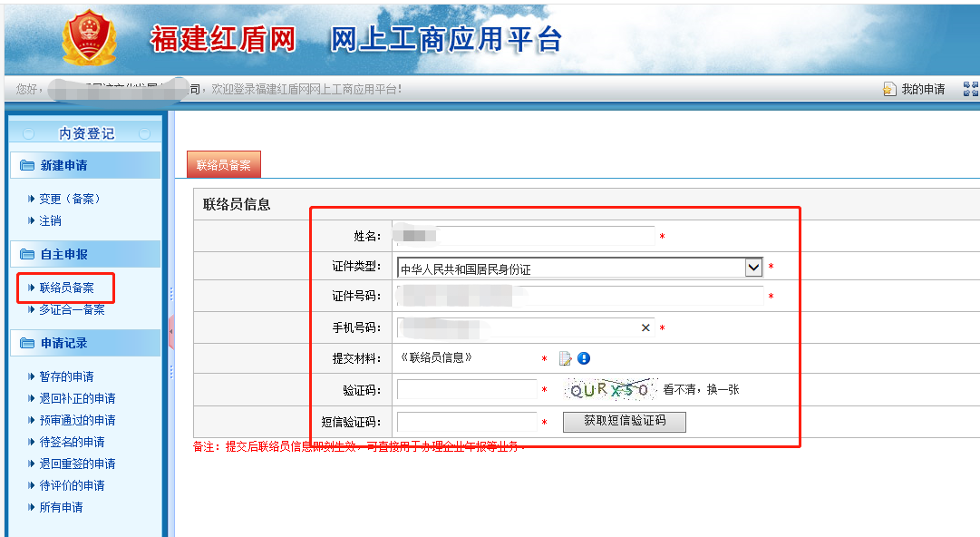Collapse the 新建申请 section
The height and width of the screenshot is (537, 980).
coord(85,165)
